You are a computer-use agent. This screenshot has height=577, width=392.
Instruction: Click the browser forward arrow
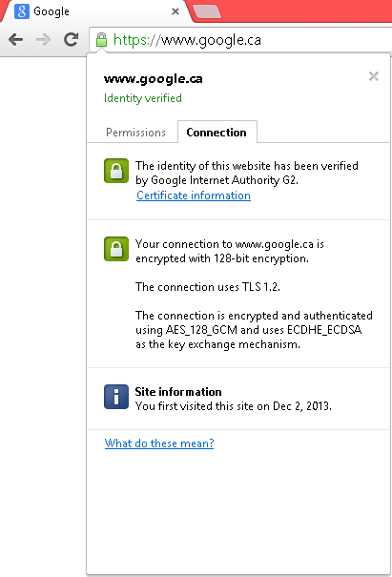pos(43,39)
